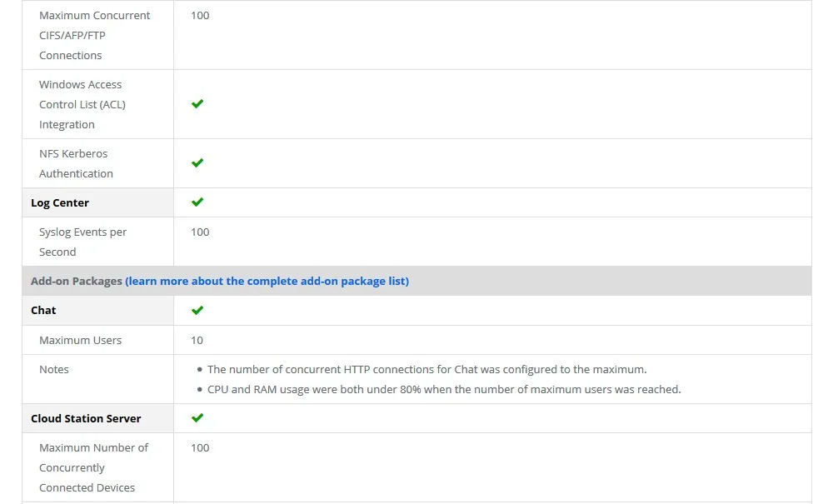This screenshot has height=504, width=833.
Task: Click the Syslog Events value 100
Action: [x=200, y=232]
